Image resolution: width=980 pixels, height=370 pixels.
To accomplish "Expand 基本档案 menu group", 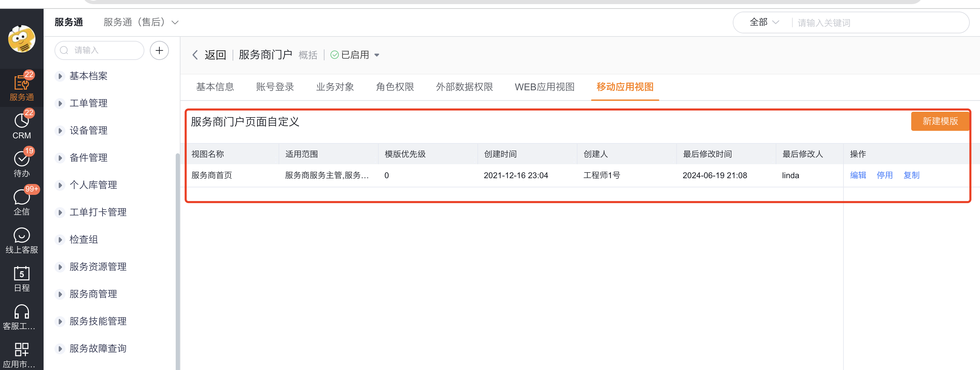I will click(x=60, y=76).
